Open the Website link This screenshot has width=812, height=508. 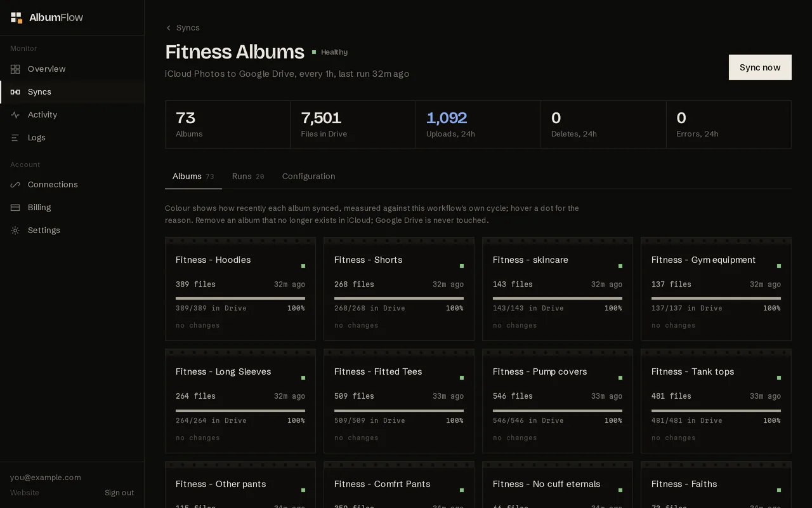click(25, 493)
